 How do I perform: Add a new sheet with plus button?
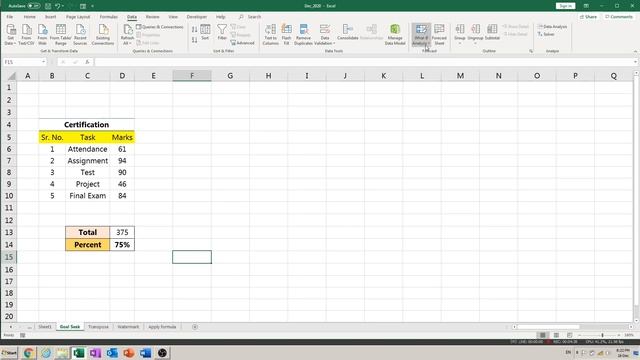[x=195, y=327]
